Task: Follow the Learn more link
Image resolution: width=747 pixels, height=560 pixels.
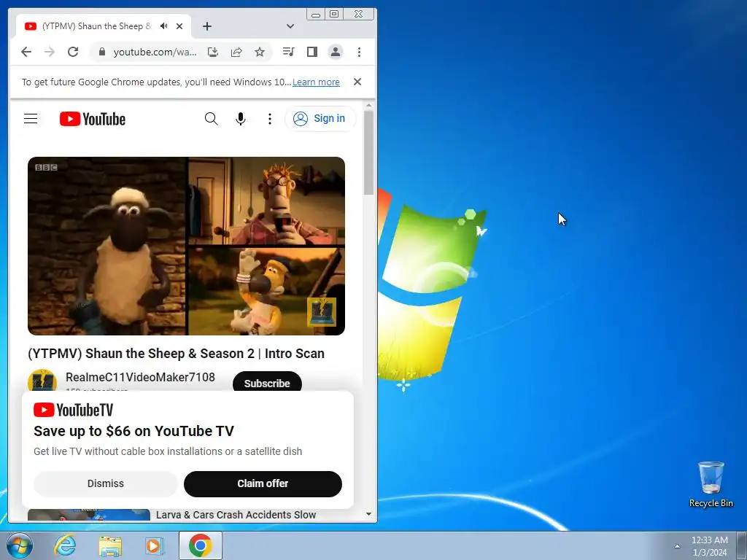Action: pos(316,82)
